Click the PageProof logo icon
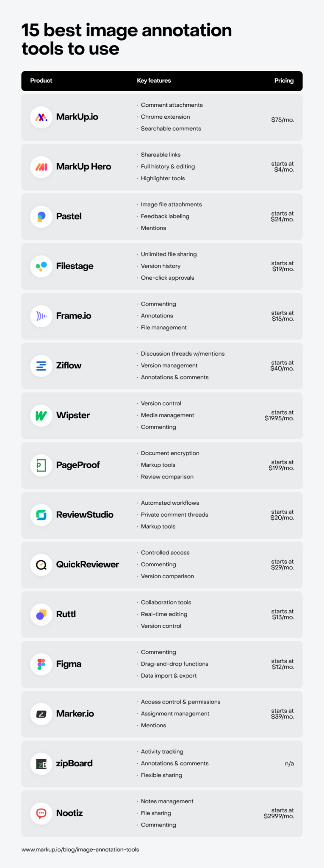Image resolution: width=324 pixels, height=868 pixels. pos(41,465)
